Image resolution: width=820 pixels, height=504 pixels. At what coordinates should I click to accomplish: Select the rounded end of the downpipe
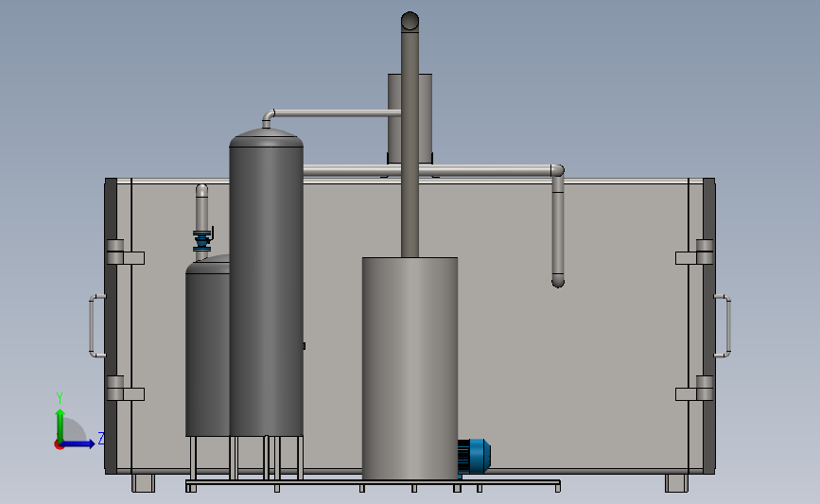click(x=558, y=281)
